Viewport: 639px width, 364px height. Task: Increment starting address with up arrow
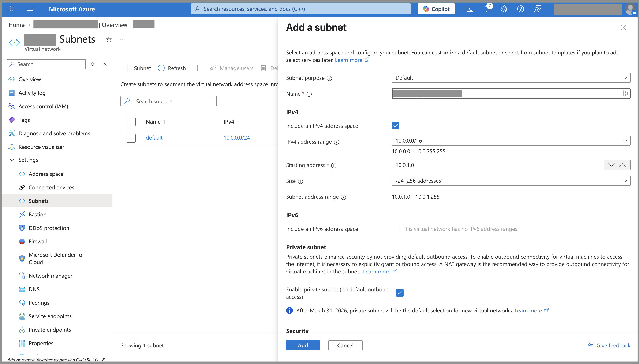(623, 165)
